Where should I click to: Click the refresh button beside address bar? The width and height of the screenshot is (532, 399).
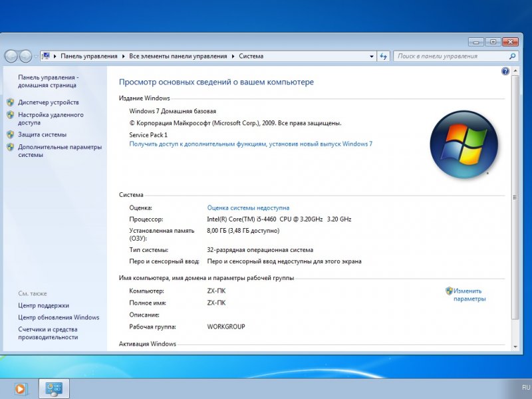[x=384, y=57]
